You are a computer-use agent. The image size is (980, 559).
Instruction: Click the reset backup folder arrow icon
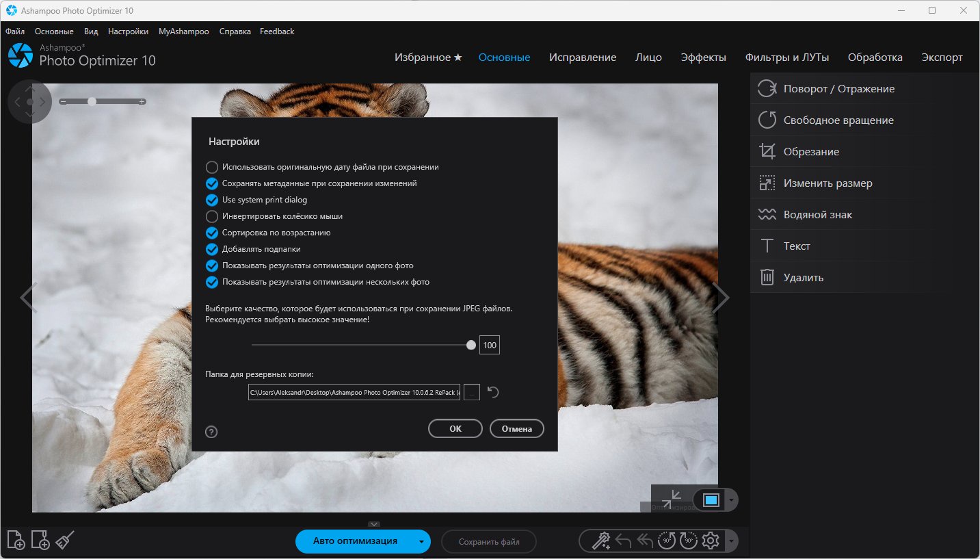(x=493, y=392)
